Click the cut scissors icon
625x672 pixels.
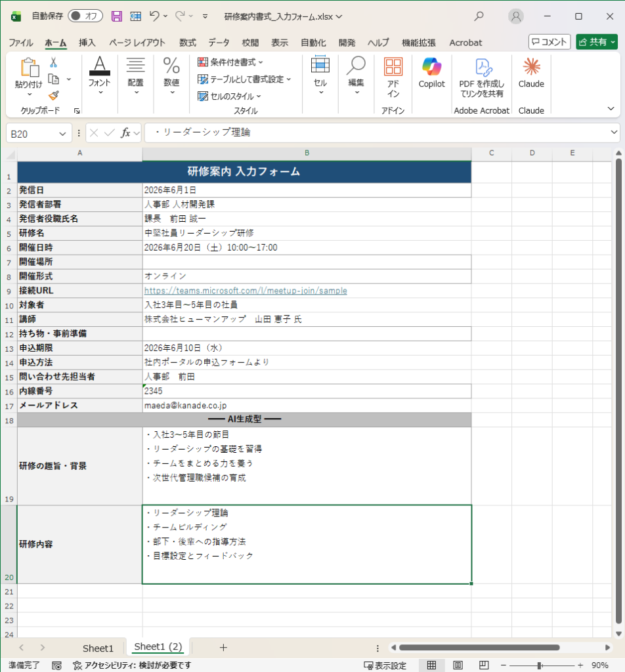tap(54, 62)
